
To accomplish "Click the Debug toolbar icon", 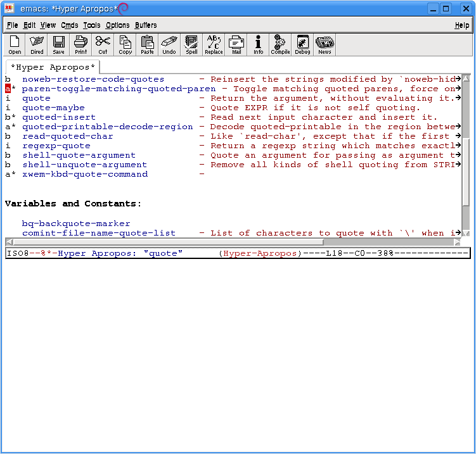I will click(x=302, y=44).
